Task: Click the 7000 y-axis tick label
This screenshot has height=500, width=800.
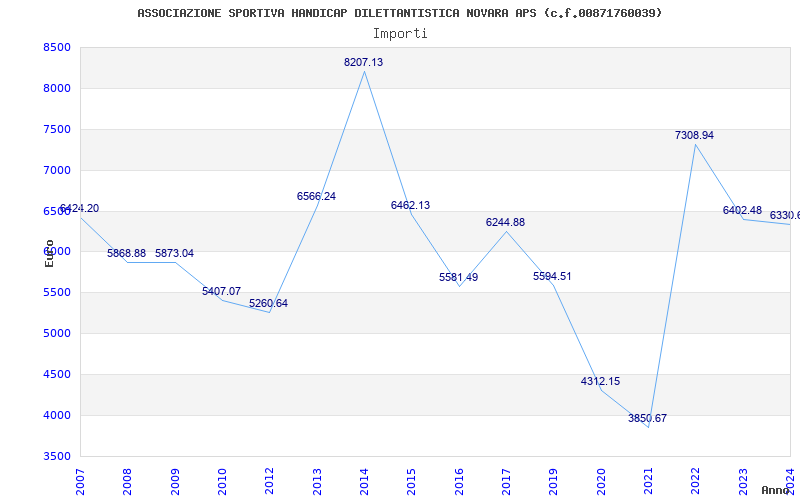Action: click(x=57, y=170)
